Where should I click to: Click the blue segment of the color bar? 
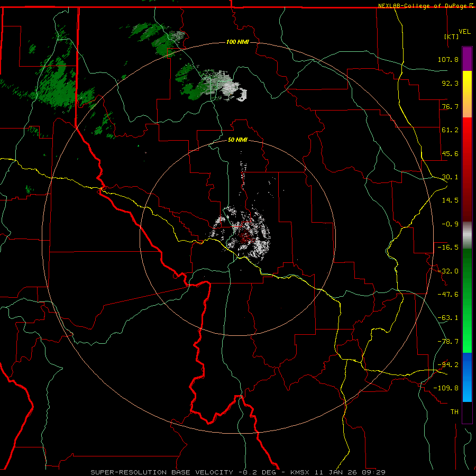pyautogui.click(x=467, y=377)
